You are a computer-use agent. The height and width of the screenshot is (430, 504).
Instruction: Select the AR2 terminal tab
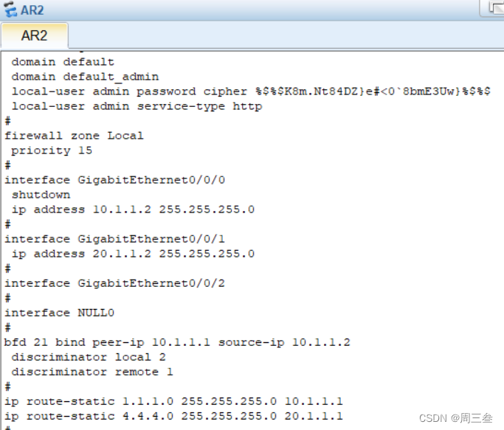click(x=35, y=35)
